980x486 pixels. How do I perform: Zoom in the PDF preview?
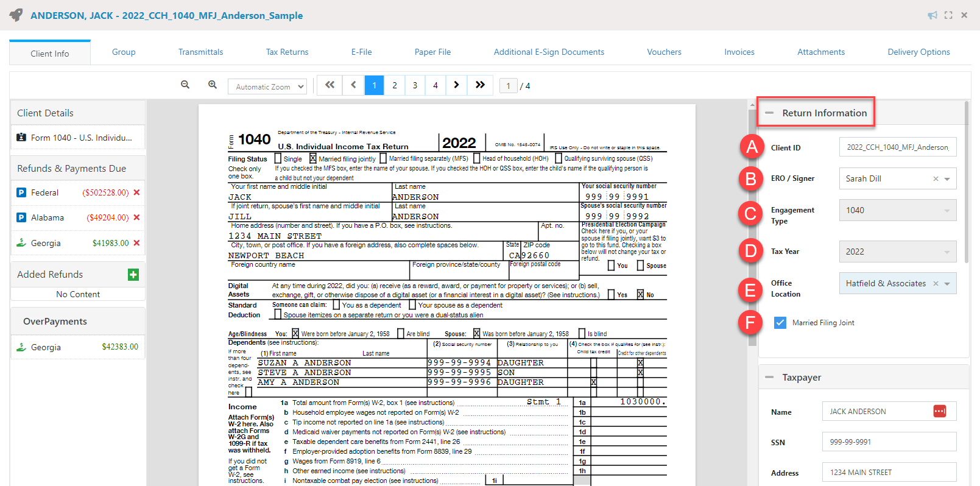[213, 85]
